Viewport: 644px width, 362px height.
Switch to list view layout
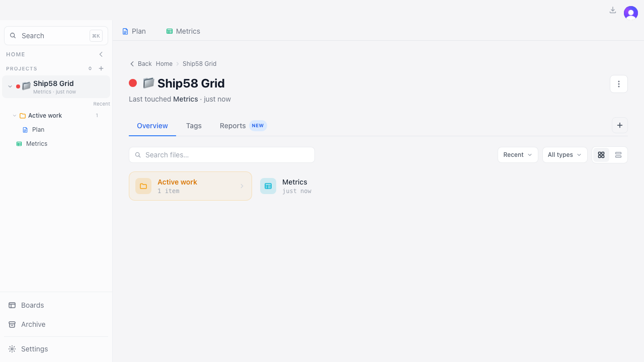(618, 155)
